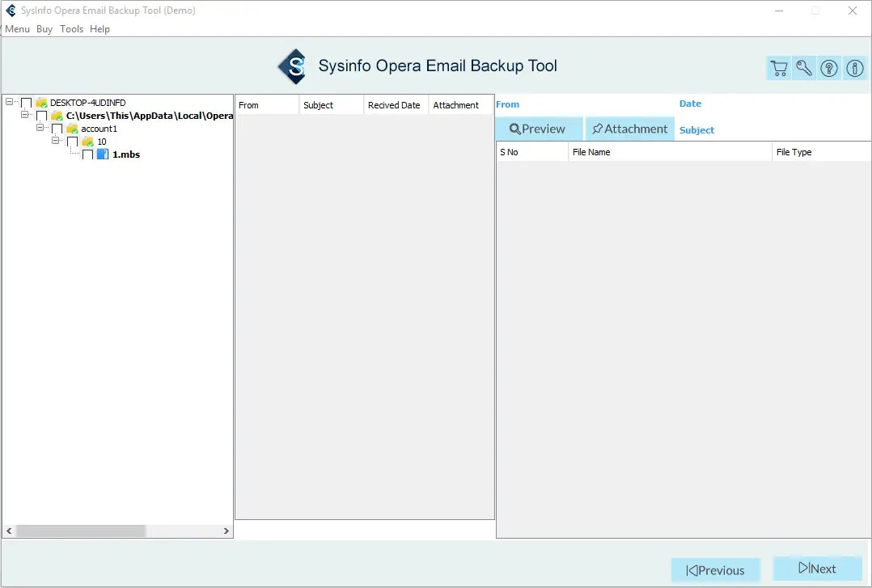Select the tree item labeled 10
This screenshot has width=872, height=588.
pos(102,142)
